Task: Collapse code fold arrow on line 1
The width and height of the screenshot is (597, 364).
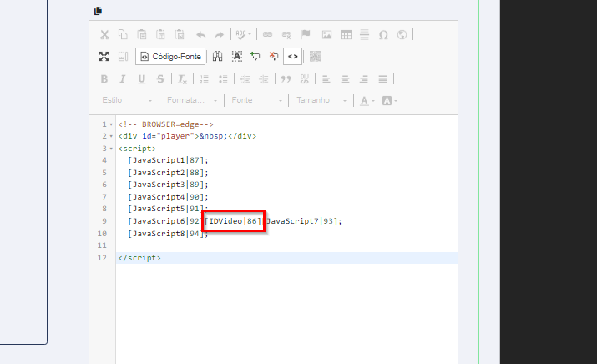Action: [x=111, y=124]
